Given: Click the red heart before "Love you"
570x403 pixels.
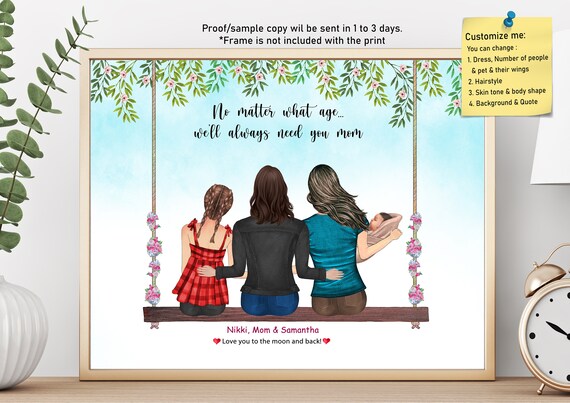Looking at the screenshot, I should [x=217, y=341].
